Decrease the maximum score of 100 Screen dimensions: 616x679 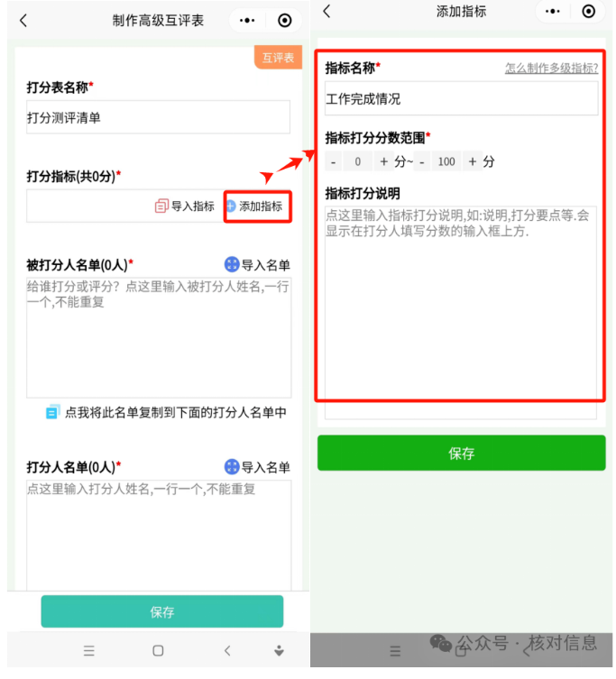click(x=422, y=162)
